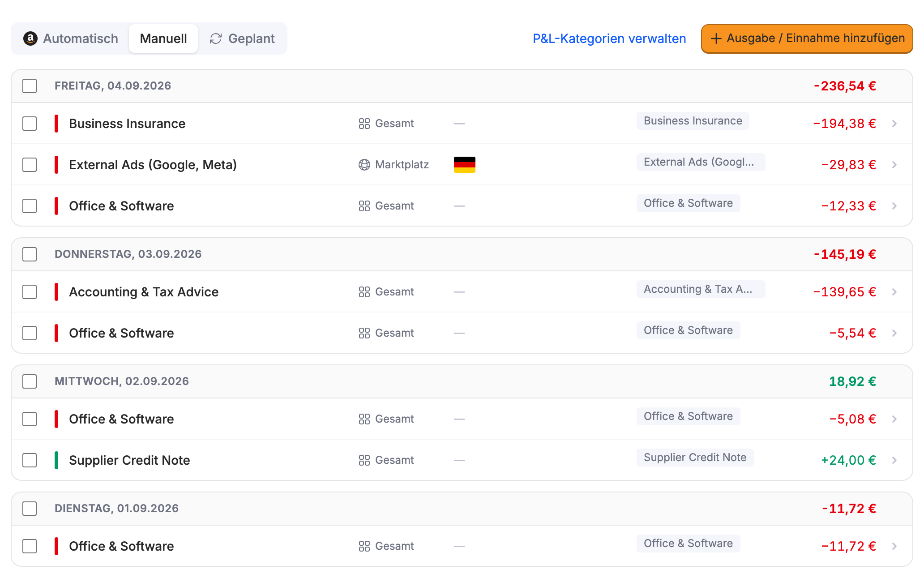The width and height of the screenshot is (924, 582).
Task: Click the Accounting & Tax A... category tag
Action: (x=701, y=289)
